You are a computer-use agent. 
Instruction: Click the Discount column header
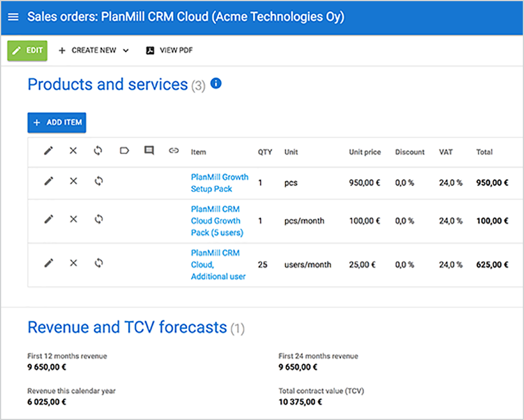410,152
